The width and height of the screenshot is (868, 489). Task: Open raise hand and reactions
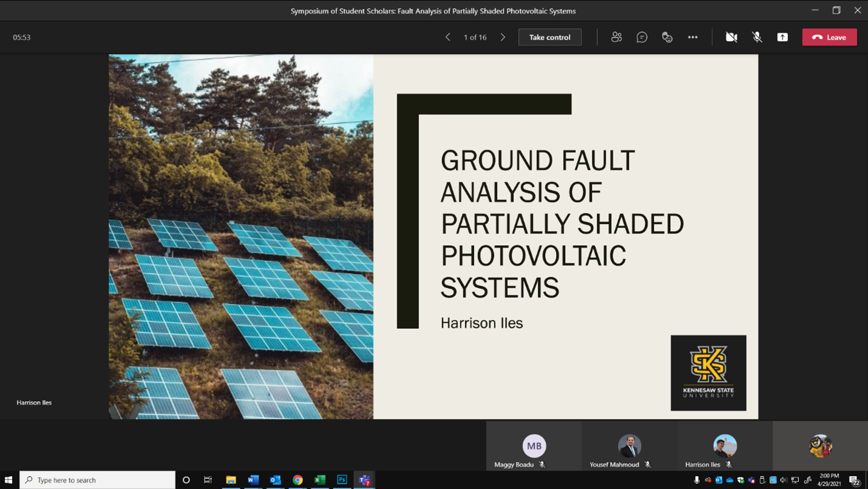tap(667, 37)
